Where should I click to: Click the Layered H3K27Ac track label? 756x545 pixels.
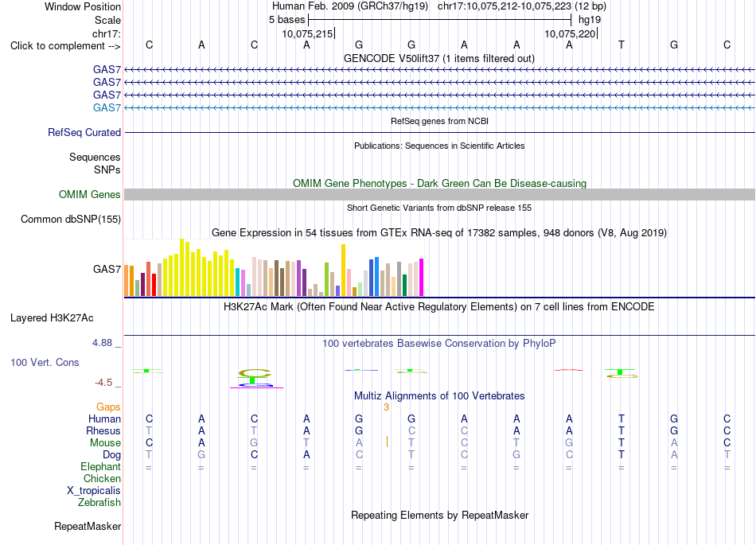[x=52, y=317]
